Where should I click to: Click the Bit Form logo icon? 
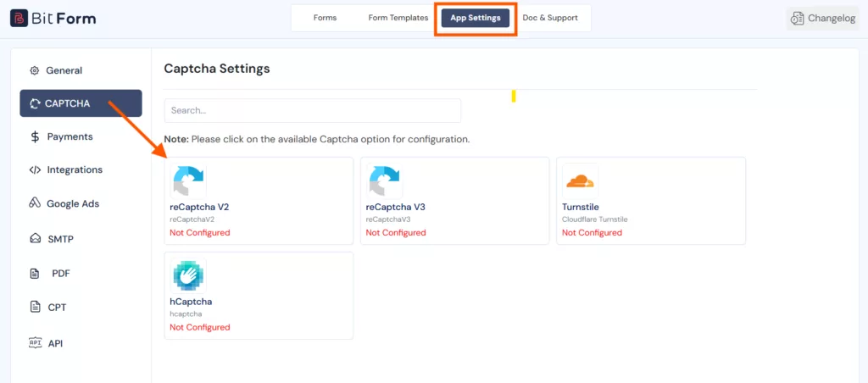click(19, 19)
